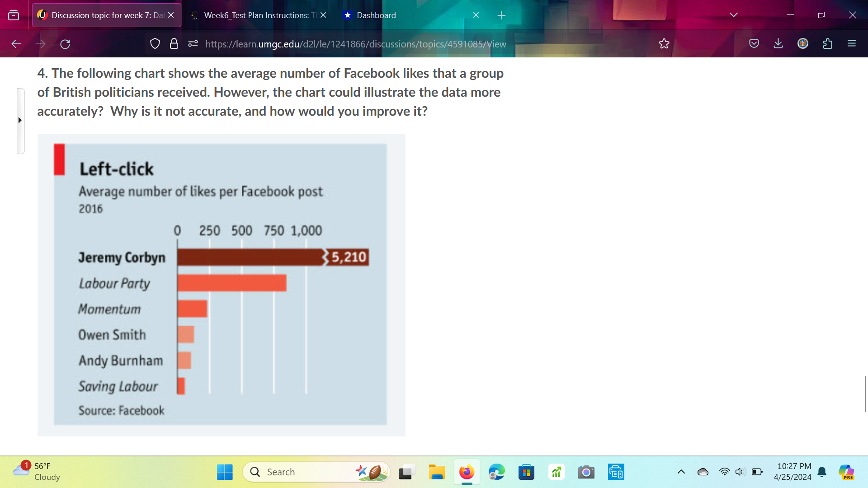Open the list-all-tabs chevron
868x488 pixels.
click(x=733, y=14)
